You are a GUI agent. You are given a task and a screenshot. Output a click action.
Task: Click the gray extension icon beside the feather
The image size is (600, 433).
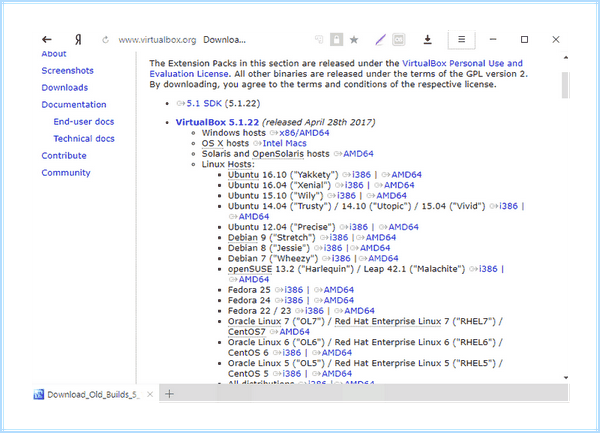tap(399, 39)
